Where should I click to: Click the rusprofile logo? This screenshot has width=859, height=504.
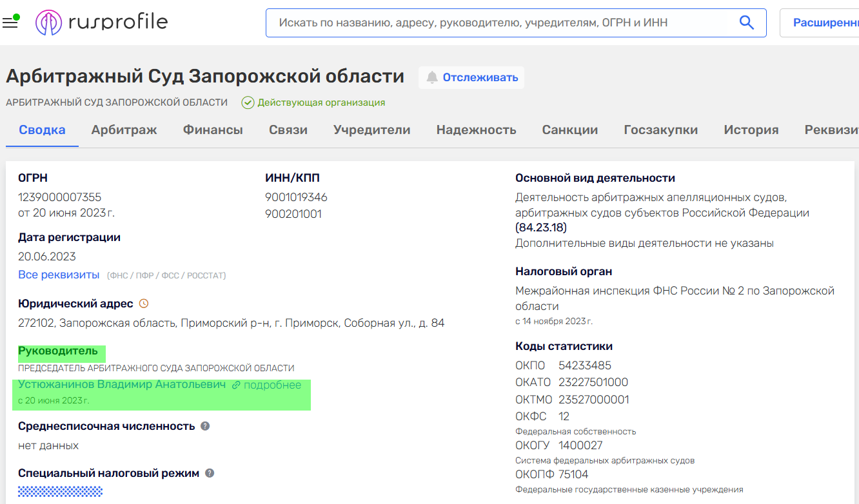click(x=102, y=23)
